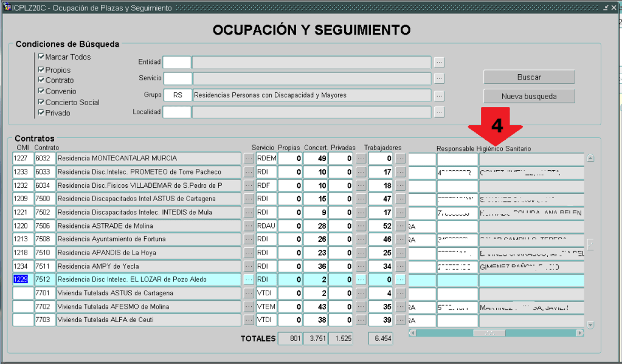Click detail button for Residencia MONTECANTALAR MURCIA
Image resolution: width=622 pixels, height=364 pixels.
click(249, 159)
